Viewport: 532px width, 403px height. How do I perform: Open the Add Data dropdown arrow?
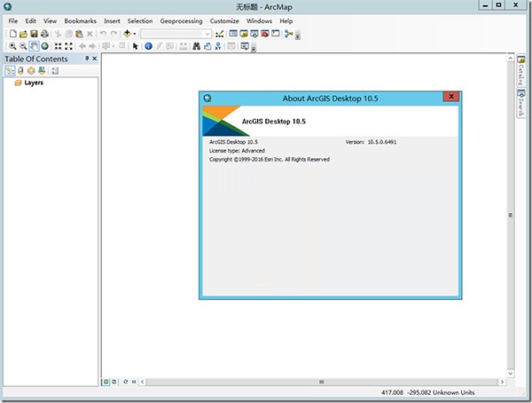coord(135,34)
